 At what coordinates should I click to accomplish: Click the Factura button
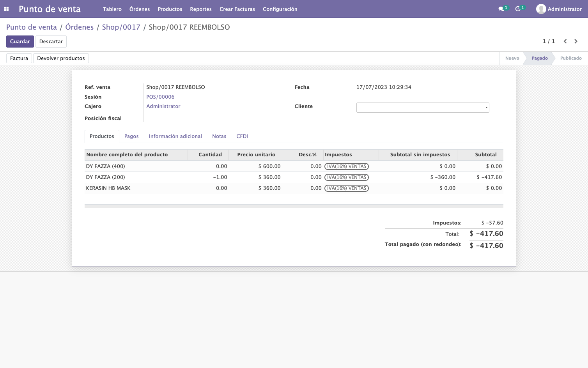[19, 58]
